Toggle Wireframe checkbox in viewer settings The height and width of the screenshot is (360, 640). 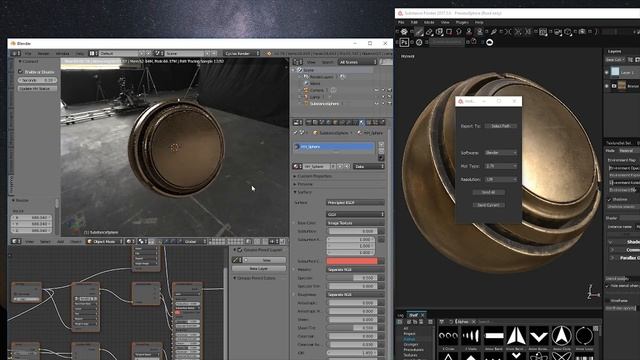click(x=607, y=300)
